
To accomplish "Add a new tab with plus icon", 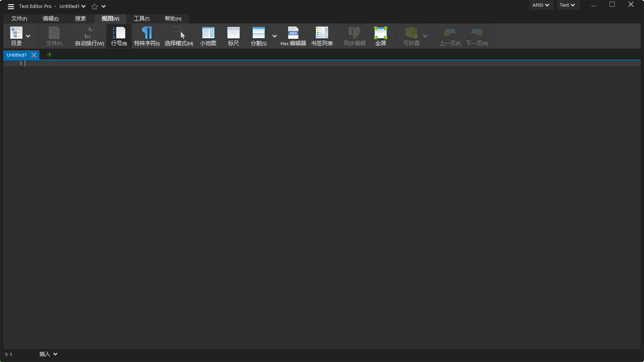I will click(x=49, y=54).
